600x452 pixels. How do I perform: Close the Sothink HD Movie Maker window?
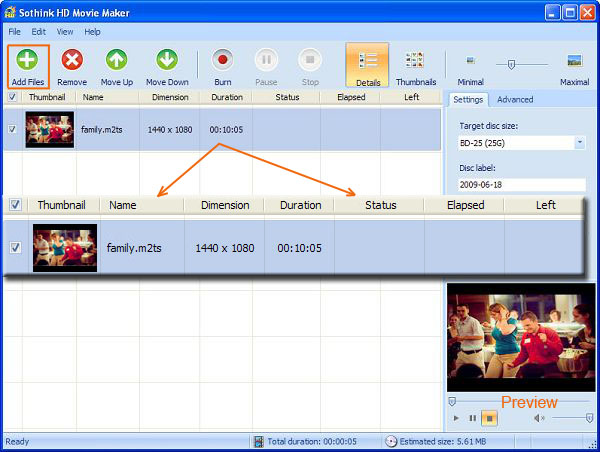tap(587, 13)
